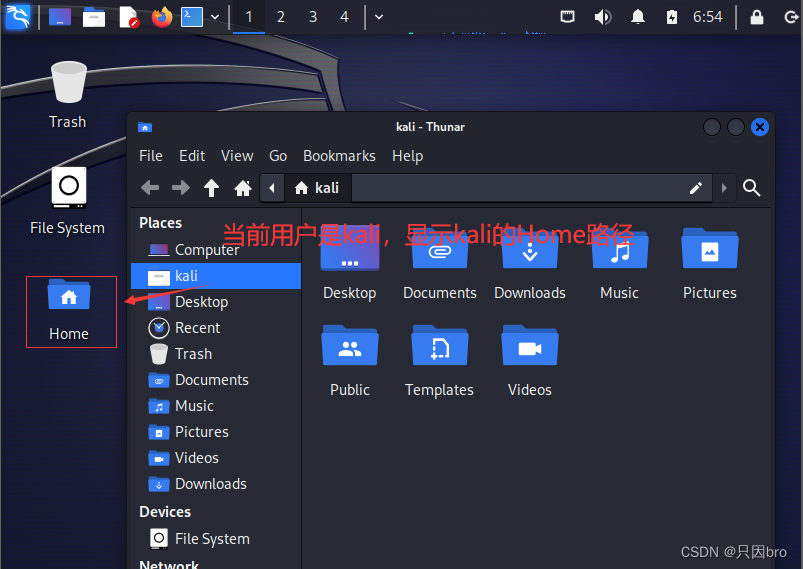The image size is (803, 569).
Task: Go back with the left arrow button
Action: (150, 188)
